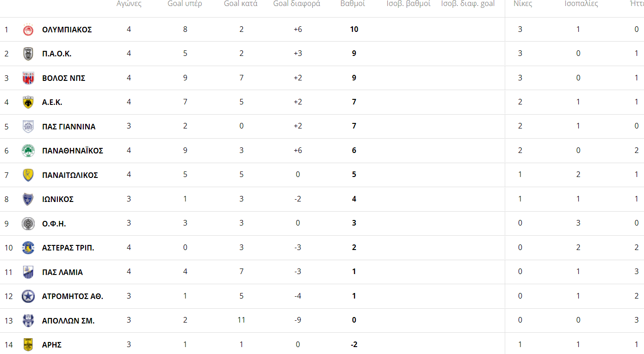Screen dimensions: 644x354
Task: Click the P.A.O.K. team logo
Action: (x=28, y=54)
